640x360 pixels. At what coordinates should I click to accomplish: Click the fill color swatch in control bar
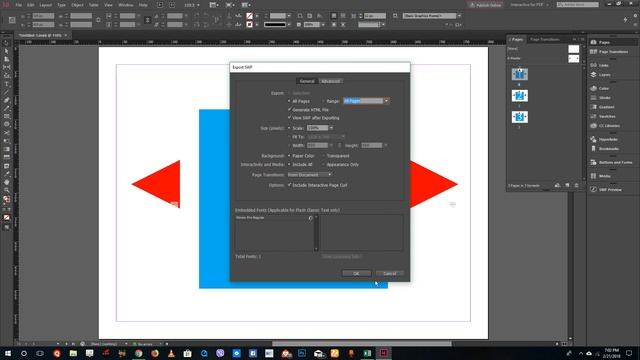[249, 16]
